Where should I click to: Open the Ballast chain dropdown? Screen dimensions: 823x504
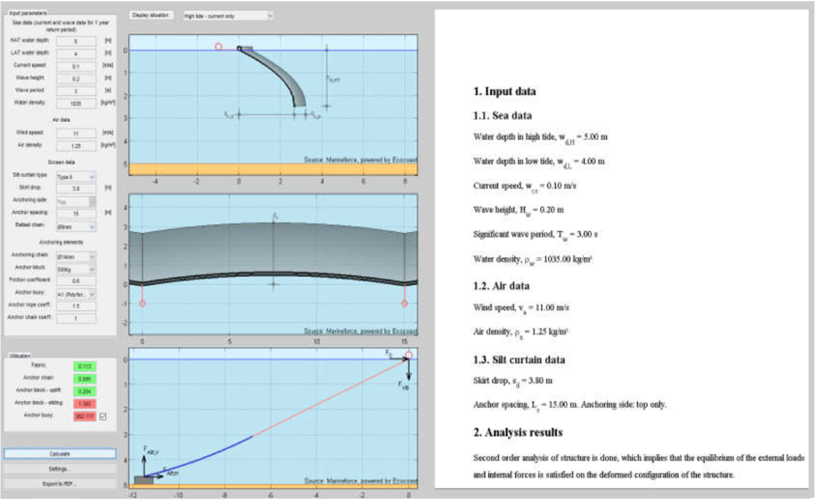pos(76,227)
